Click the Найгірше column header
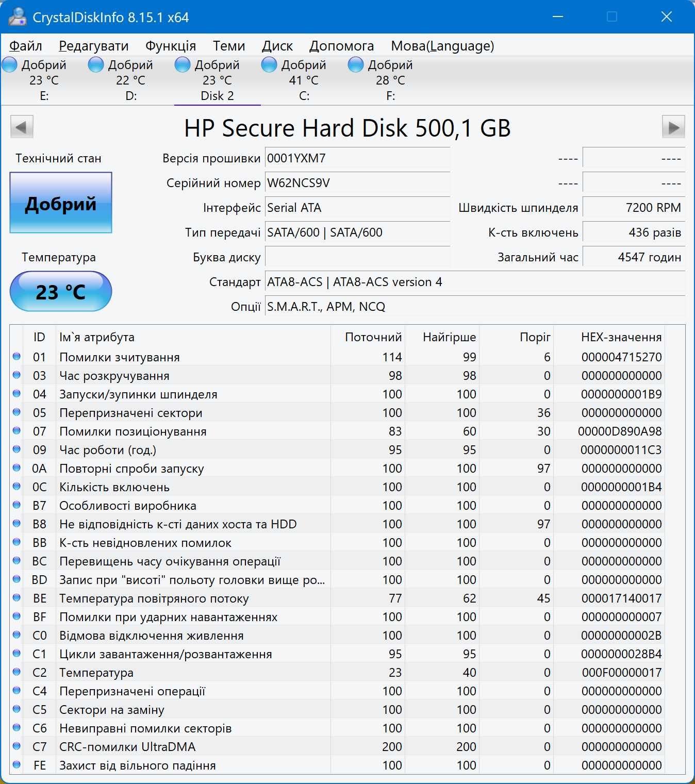 point(442,337)
